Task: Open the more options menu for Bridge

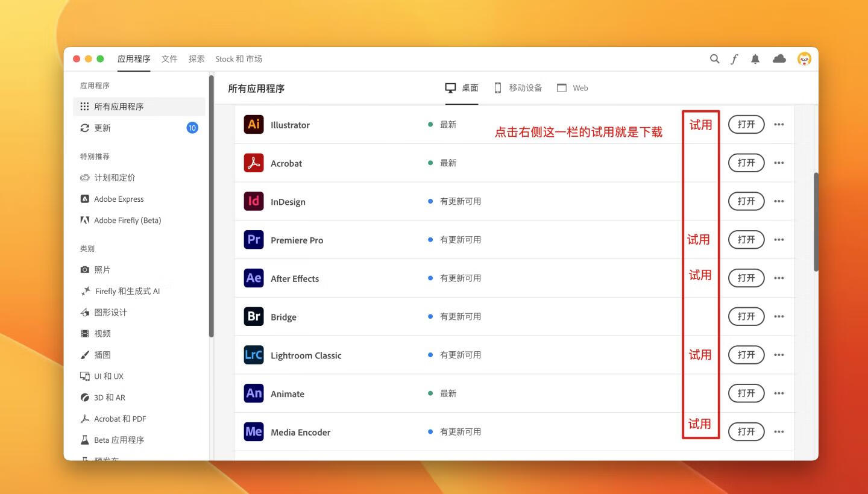Action: pos(779,316)
